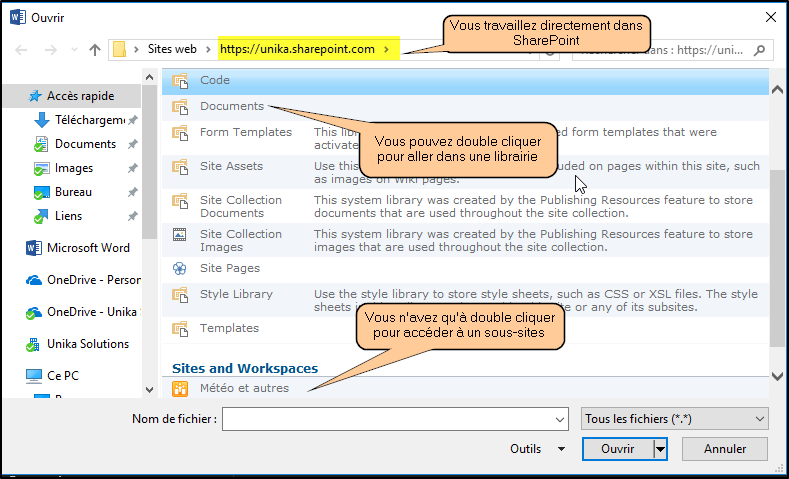Click the Annuler button

(x=725, y=449)
